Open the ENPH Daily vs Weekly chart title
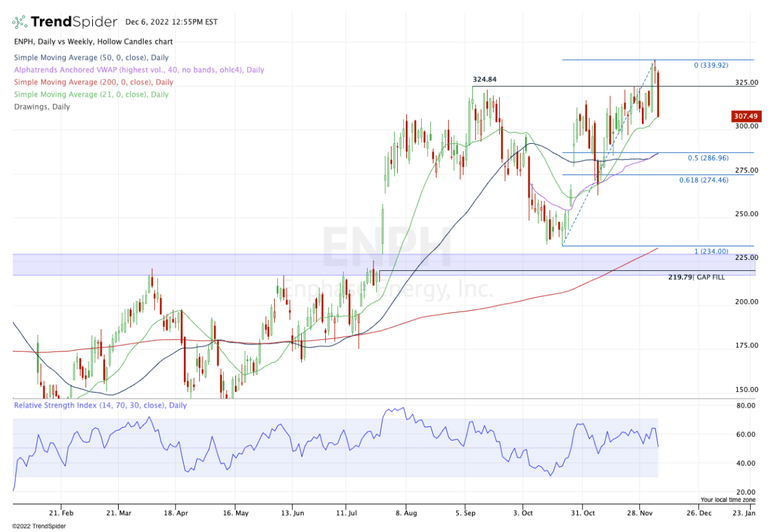The height and width of the screenshot is (532, 774). [92, 41]
